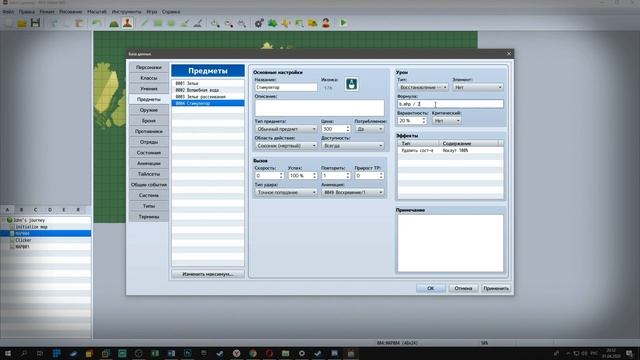Open the Рисование menu
Viewport: 640px width, 360px height.
coord(71,12)
